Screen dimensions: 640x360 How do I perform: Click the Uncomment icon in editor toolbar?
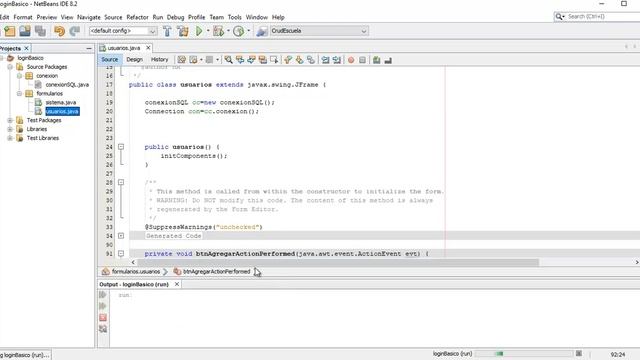pyautogui.click(x=388, y=60)
